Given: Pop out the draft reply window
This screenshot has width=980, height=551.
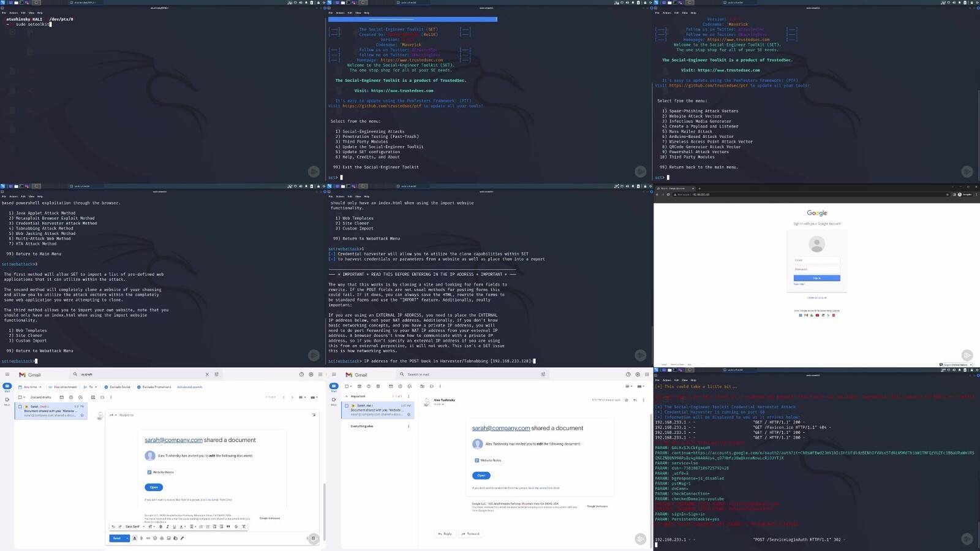Looking at the screenshot, I should coord(314,415).
